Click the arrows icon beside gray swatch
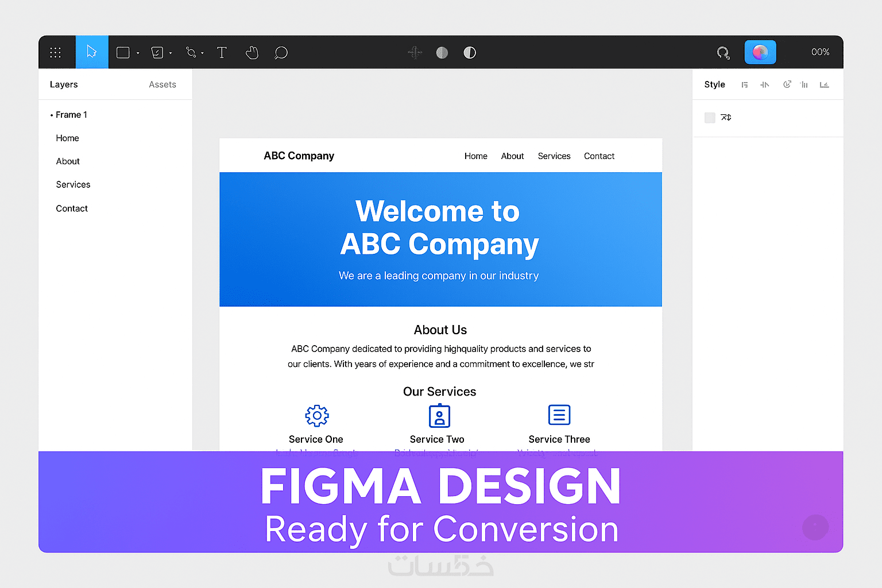Viewport: 882px width, 588px height. coord(726,118)
